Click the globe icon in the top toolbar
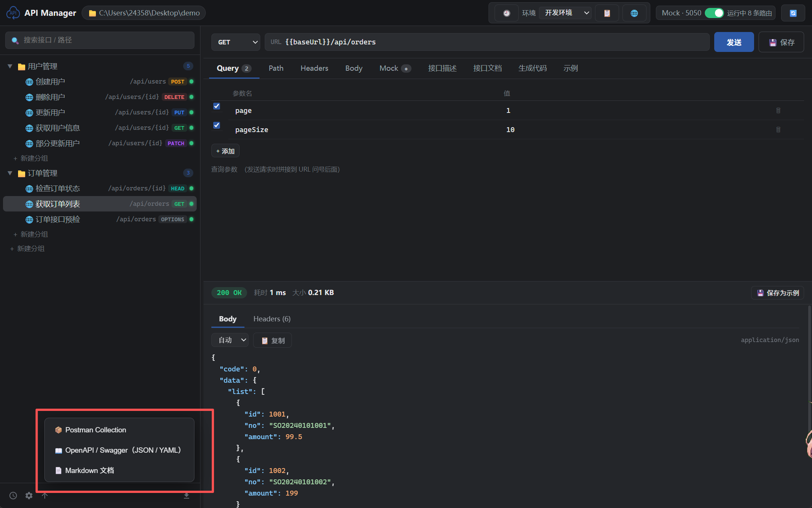 pos(634,13)
